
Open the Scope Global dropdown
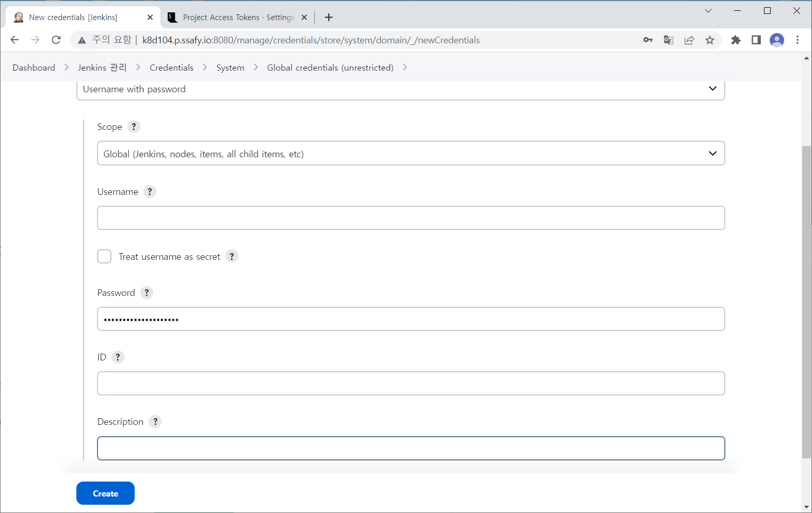tap(411, 154)
